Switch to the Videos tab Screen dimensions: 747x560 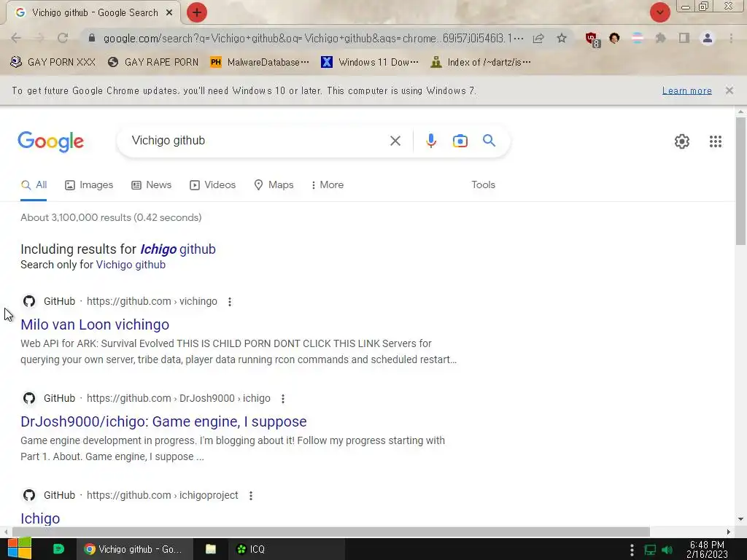[212, 185]
